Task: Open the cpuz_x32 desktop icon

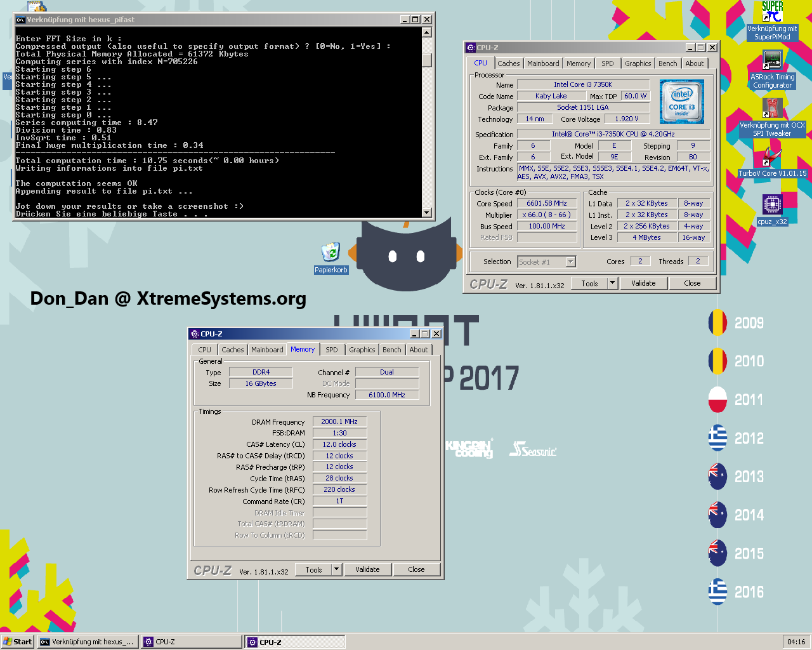Action: [772, 205]
